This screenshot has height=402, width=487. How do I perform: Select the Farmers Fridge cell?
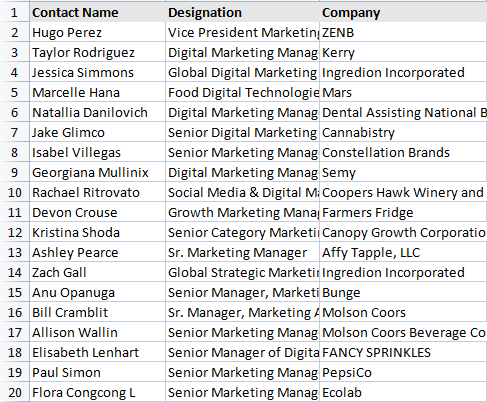pyautogui.click(x=403, y=212)
